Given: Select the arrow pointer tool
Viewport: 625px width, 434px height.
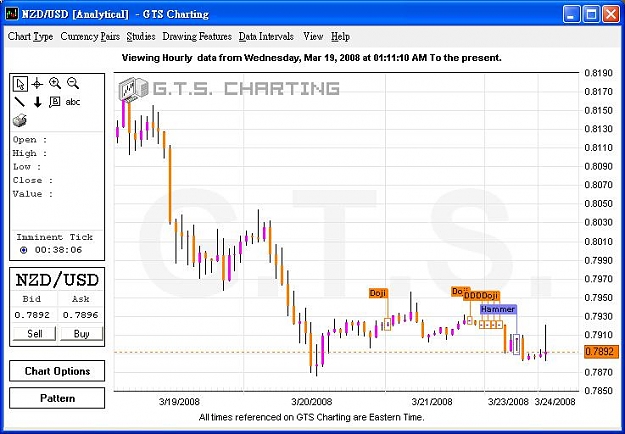Looking at the screenshot, I should click(20, 84).
